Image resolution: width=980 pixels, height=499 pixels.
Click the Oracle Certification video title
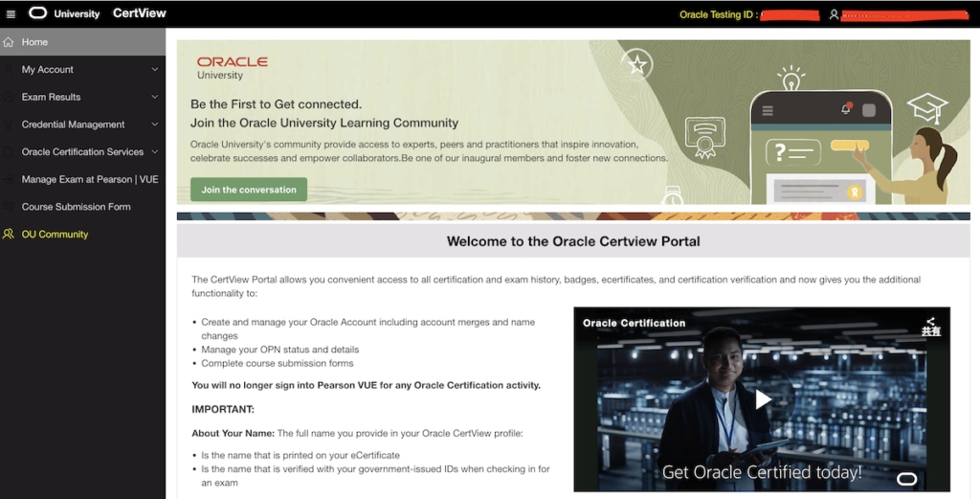point(634,323)
